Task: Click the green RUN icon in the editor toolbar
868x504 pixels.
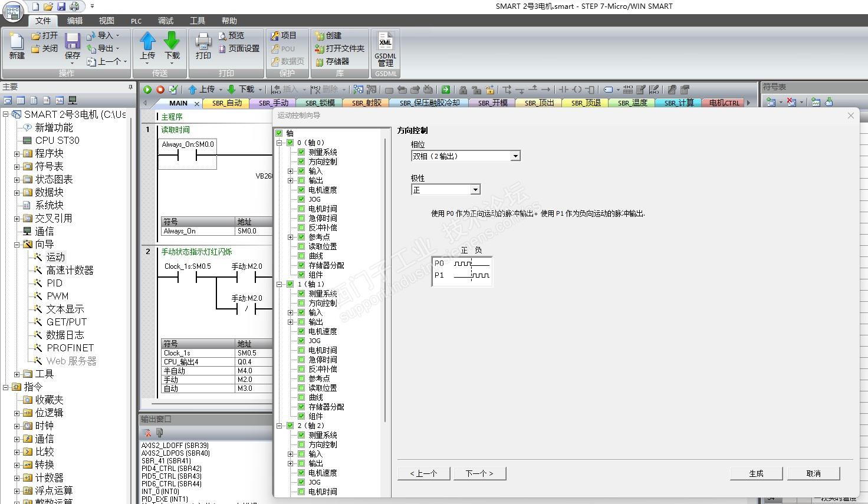Action: coord(147,90)
